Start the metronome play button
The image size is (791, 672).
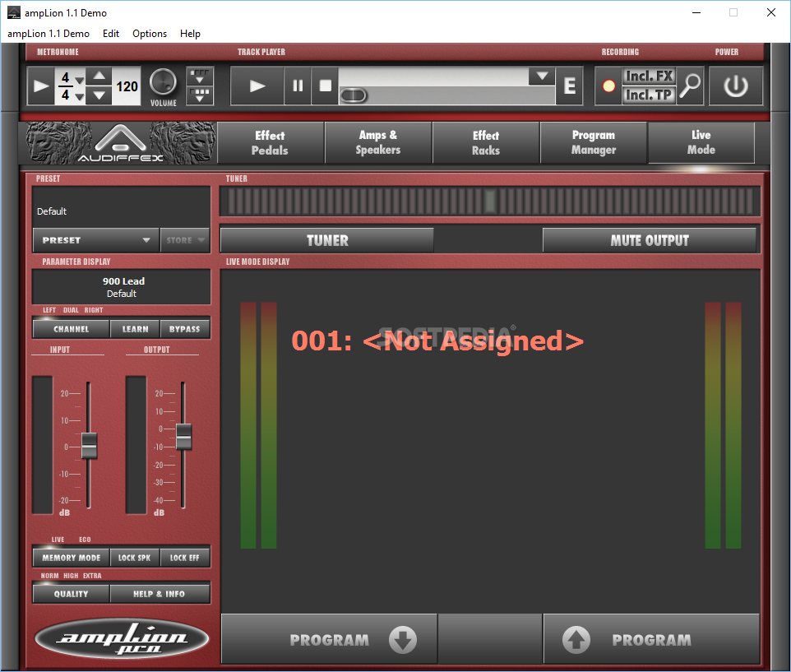point(40,86)
